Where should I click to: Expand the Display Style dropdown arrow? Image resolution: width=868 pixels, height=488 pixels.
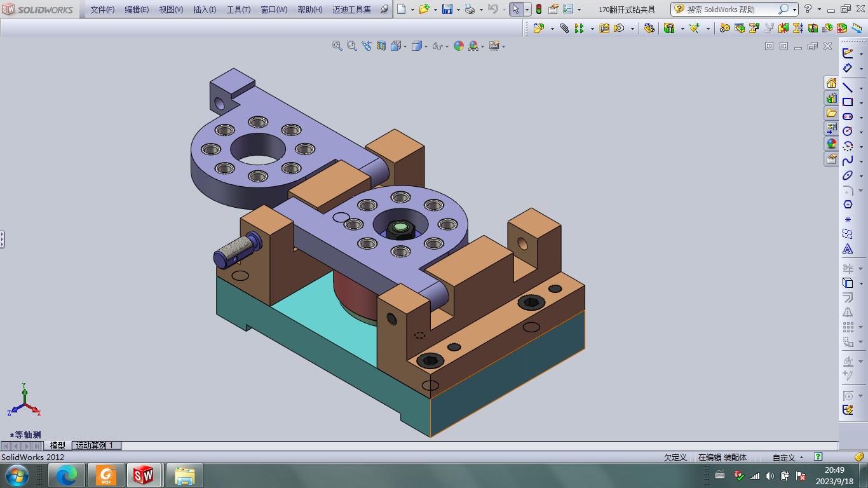tap(426, 46)
